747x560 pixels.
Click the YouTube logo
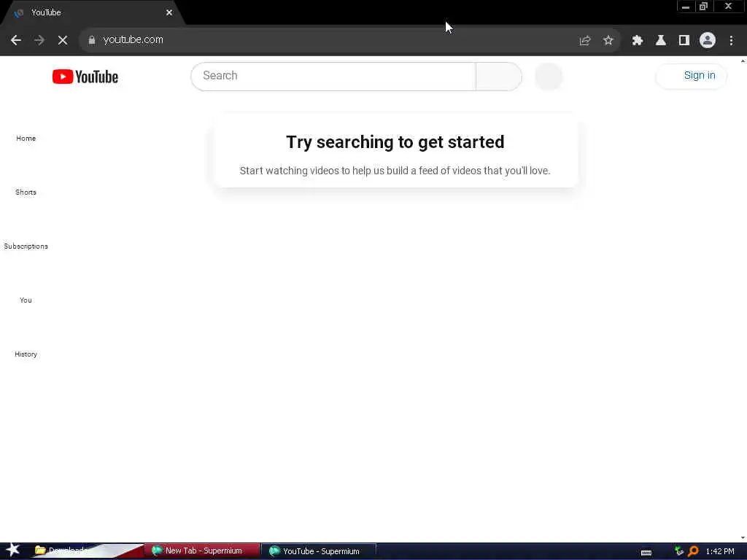pyautogui.click(x=85, y=77)
